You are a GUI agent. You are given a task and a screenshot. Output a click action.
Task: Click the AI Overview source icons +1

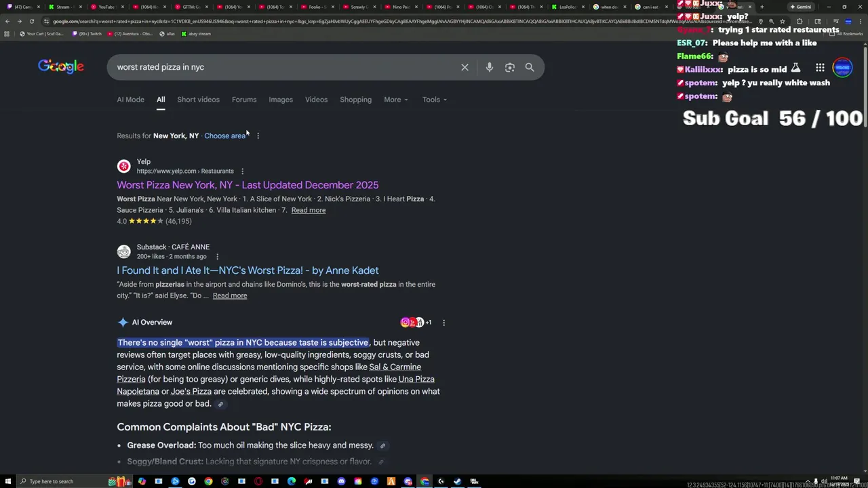pyautogui.click(x=416, y=323)
